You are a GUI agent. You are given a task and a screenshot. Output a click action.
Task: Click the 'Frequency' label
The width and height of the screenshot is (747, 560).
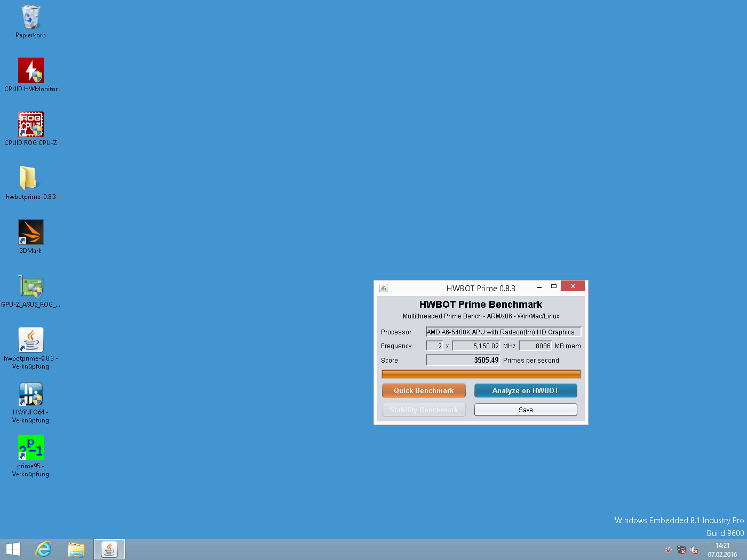pos(396,346)
